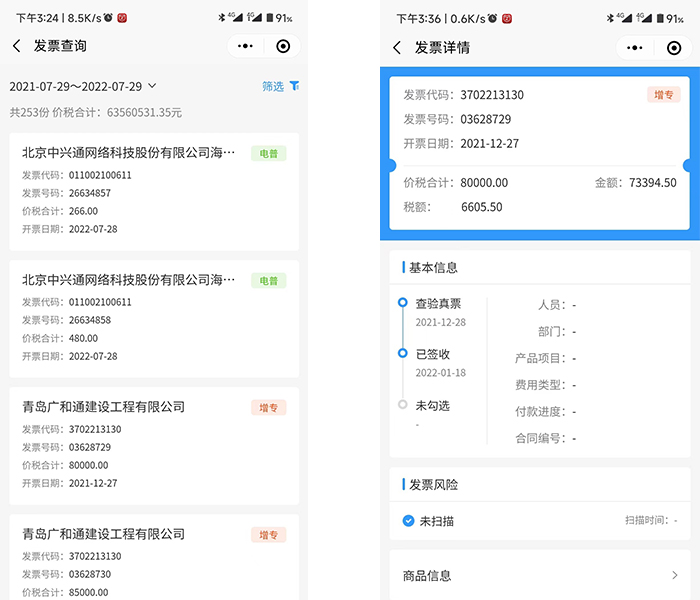Click the filter funnel icon

(x=294, y=85)
